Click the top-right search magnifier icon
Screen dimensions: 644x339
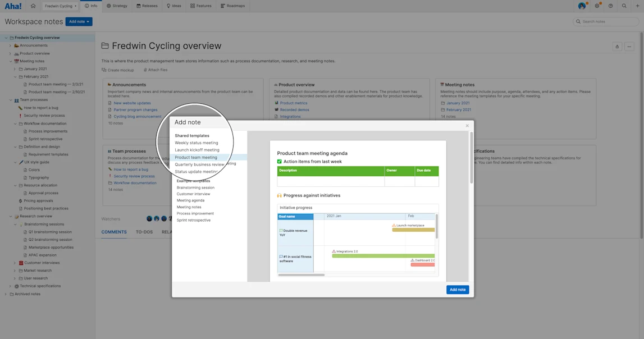click(624, 6)
